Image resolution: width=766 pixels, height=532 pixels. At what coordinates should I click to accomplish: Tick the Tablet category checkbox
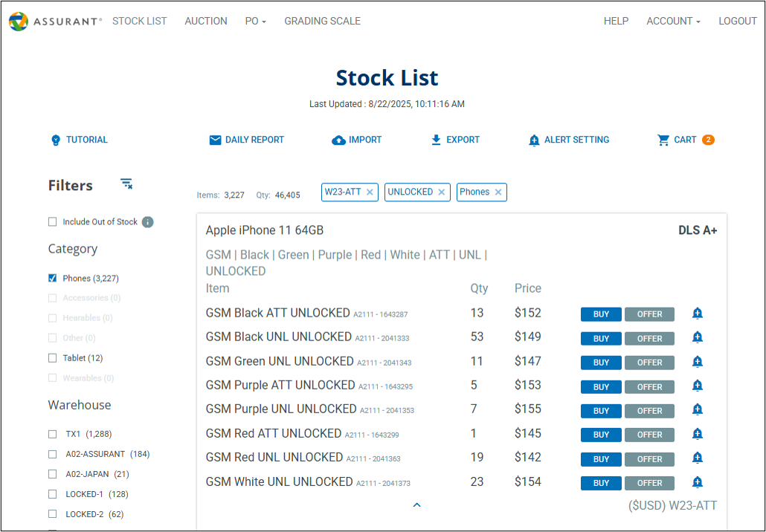pos(52,358)
